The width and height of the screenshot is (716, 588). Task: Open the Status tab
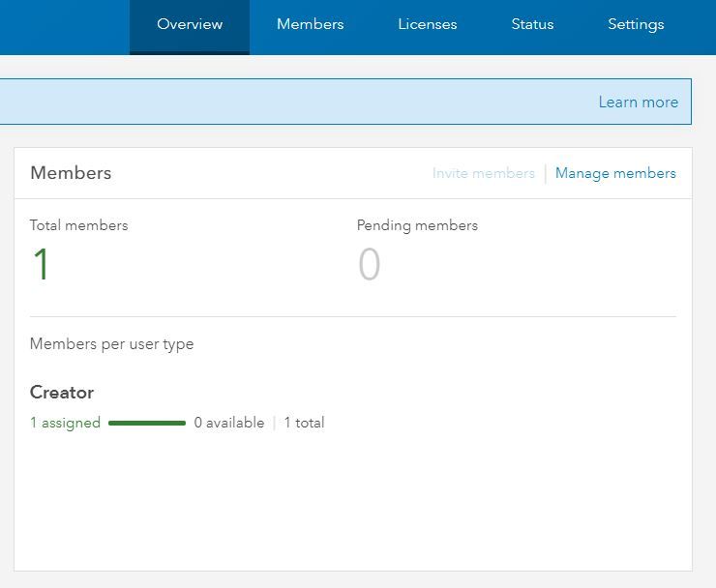pyautogui.click(x=532, y=25)
